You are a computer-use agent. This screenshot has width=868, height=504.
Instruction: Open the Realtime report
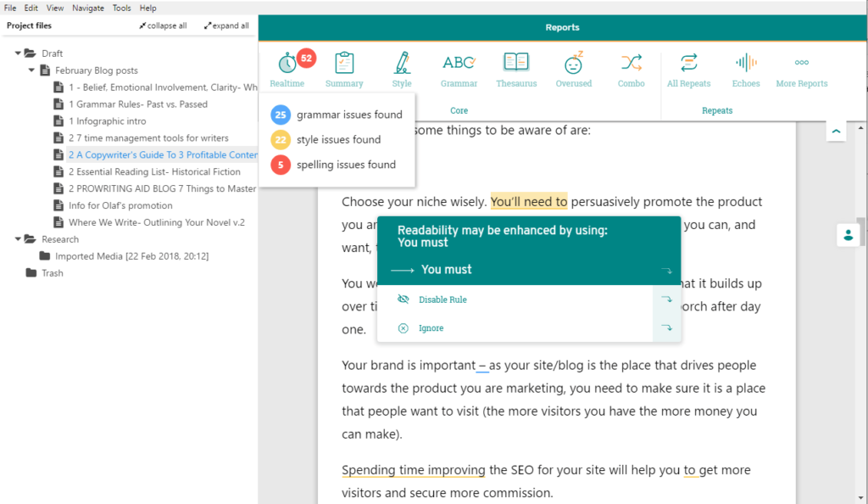(x=287, y=69)
